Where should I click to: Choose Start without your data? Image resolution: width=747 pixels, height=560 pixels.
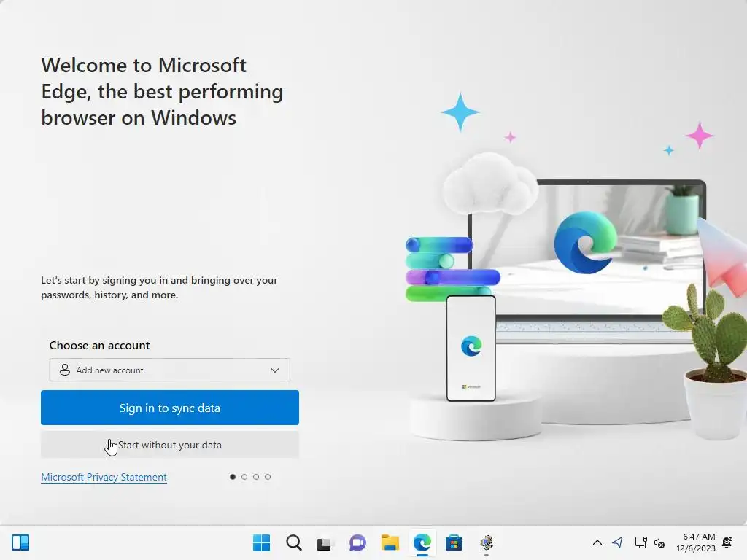[169, 445]
